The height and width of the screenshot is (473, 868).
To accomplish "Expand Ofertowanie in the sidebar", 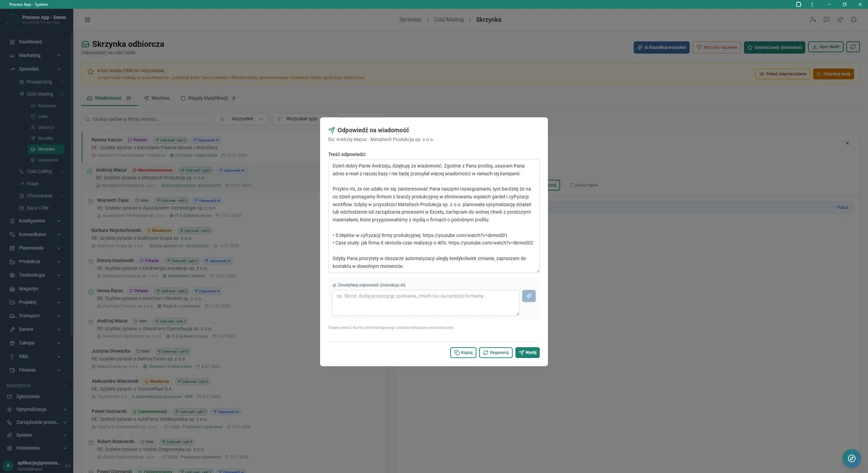I will pos(41,196).
